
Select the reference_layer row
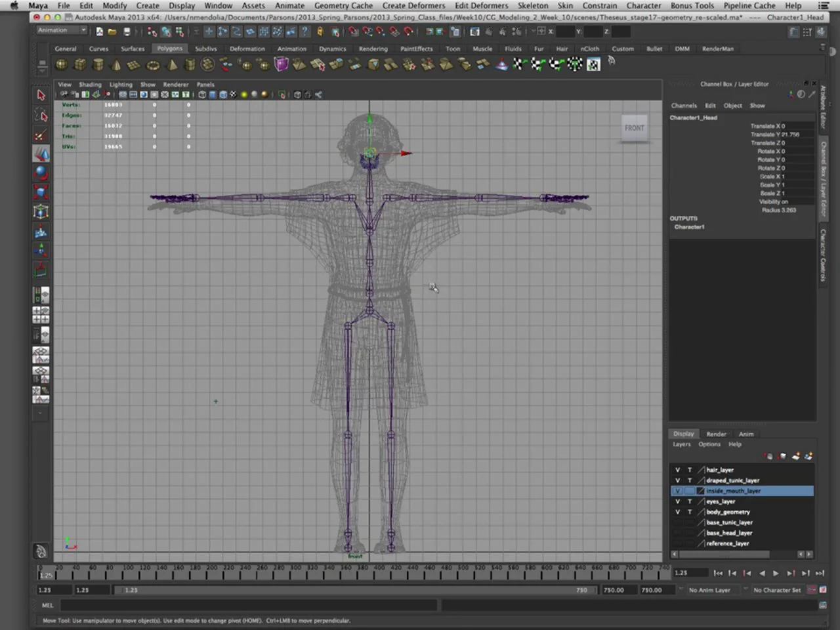(742, 543)
